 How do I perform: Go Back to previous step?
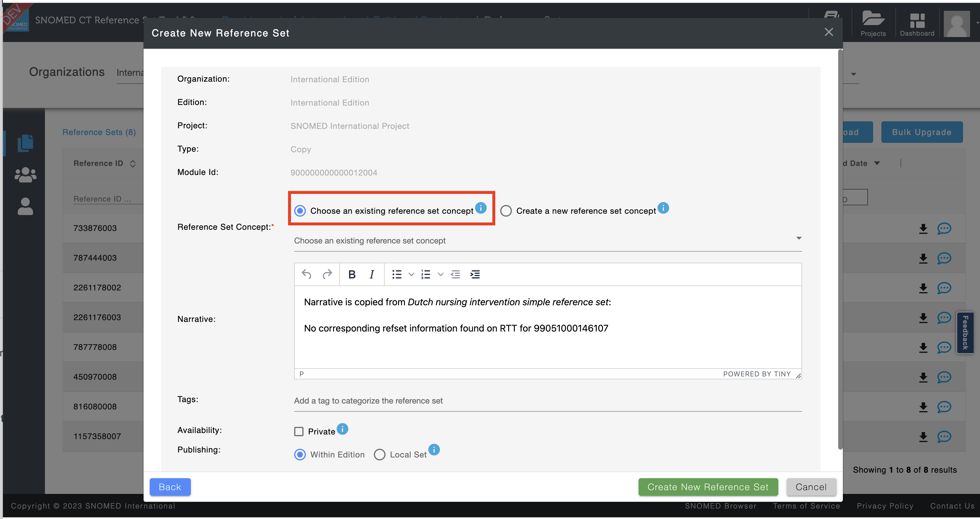[x=170, y=487]
